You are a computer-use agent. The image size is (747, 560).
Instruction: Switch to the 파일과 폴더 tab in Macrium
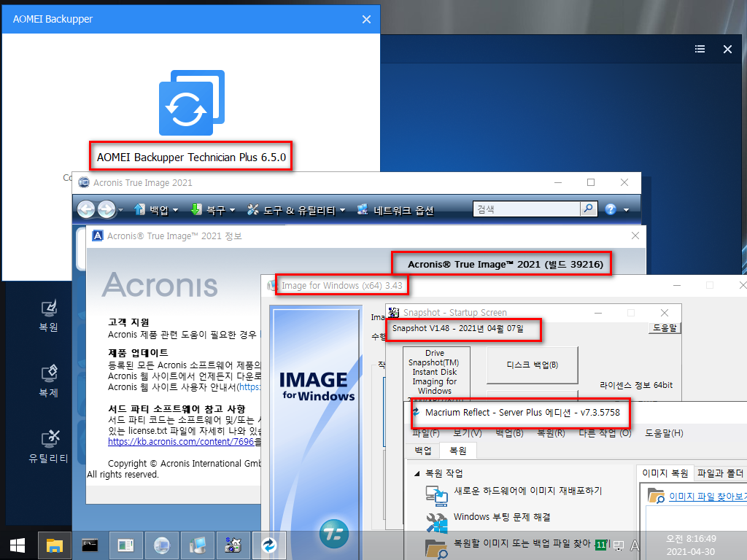click(720, 472)
